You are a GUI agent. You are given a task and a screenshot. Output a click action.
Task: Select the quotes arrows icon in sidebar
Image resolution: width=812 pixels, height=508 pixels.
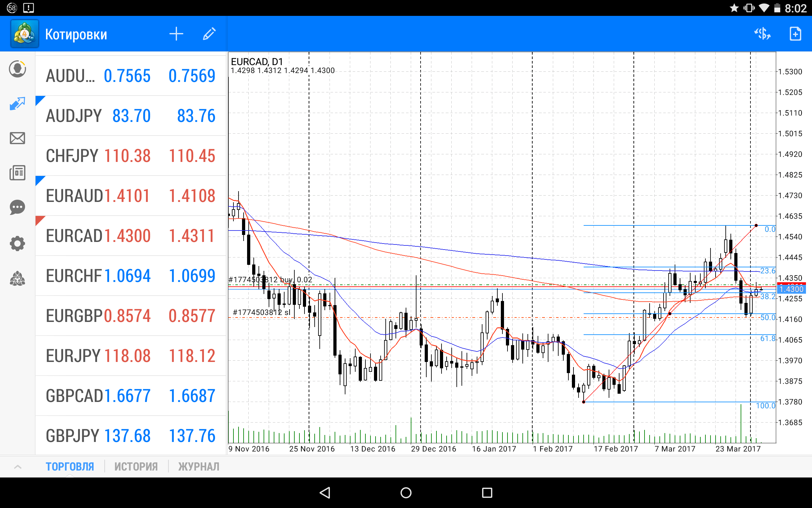(17, 104)
